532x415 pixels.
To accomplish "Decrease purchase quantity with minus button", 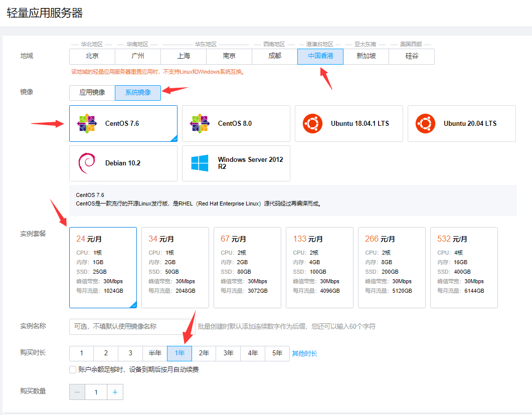I will click(77, 392).
